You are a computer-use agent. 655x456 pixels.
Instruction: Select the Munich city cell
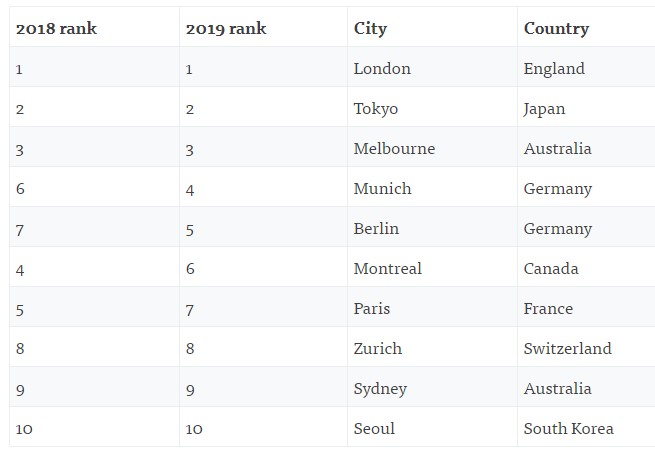pyautogui.click(x=382, y=189)
